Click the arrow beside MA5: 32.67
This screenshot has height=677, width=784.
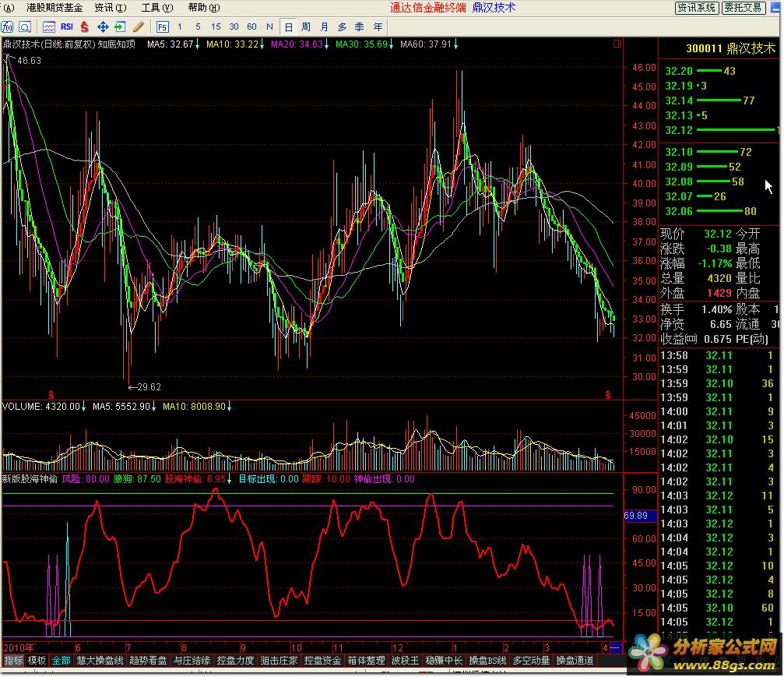coord(198,44)
